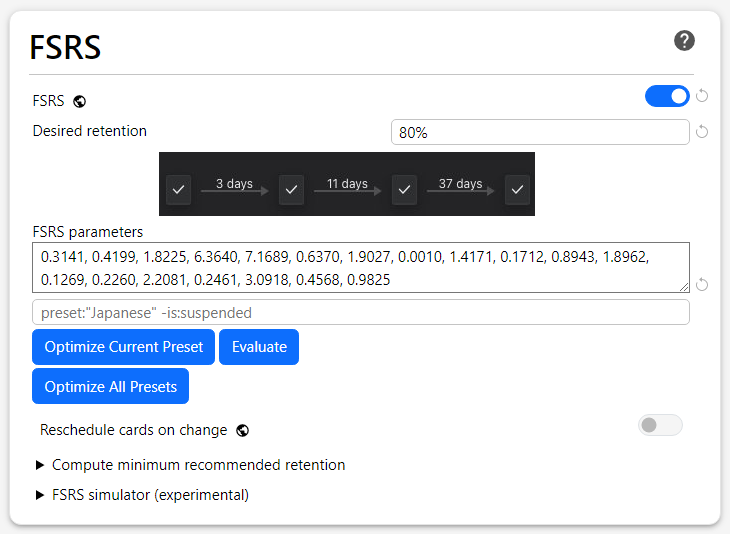Viewport: 730px width, 534px height.
Task: Click the last checkmark after 37 days
Action: tap(516, 189)
